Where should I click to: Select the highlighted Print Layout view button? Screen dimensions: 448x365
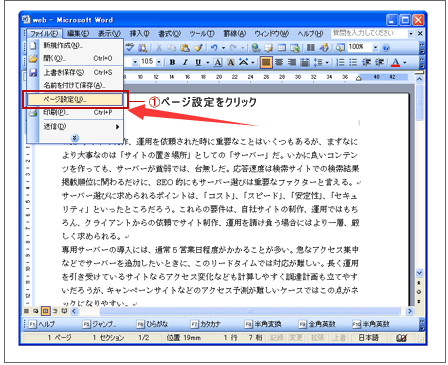(x=46, y=311)
